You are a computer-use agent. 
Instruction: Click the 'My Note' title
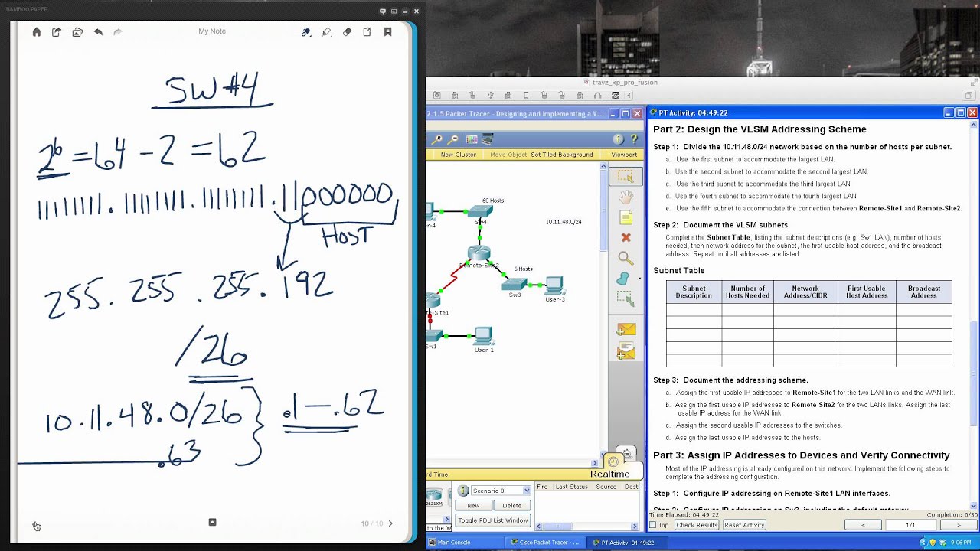[212, 31]
